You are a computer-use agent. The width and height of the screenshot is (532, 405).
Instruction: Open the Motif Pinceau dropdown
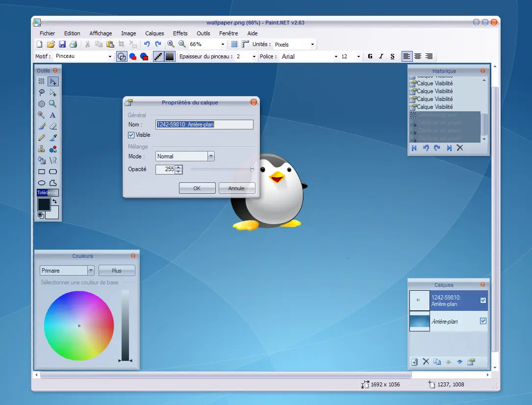coord(110,57)
